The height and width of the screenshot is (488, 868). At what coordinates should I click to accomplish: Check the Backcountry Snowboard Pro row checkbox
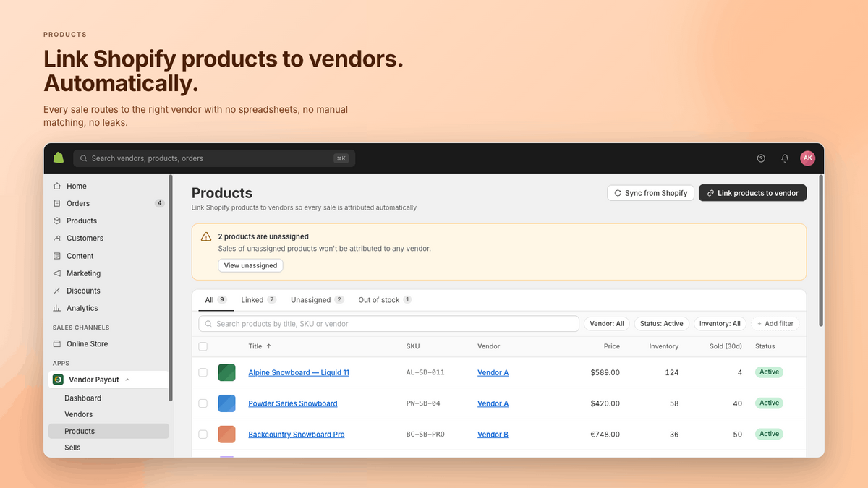tap(203, 435)
